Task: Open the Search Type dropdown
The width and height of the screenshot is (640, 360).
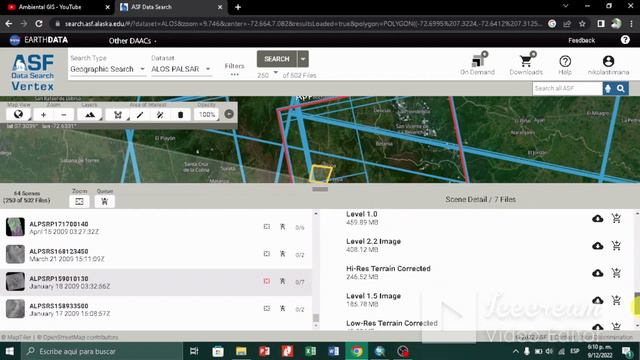Action: coord(107,69)
